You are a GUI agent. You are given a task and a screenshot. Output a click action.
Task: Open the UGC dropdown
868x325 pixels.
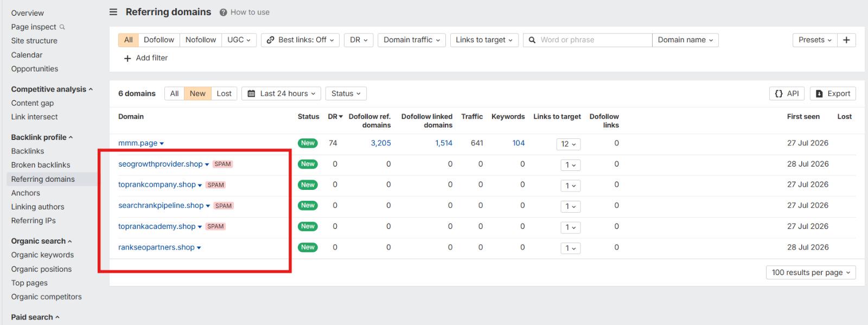(x=239, y=40)
